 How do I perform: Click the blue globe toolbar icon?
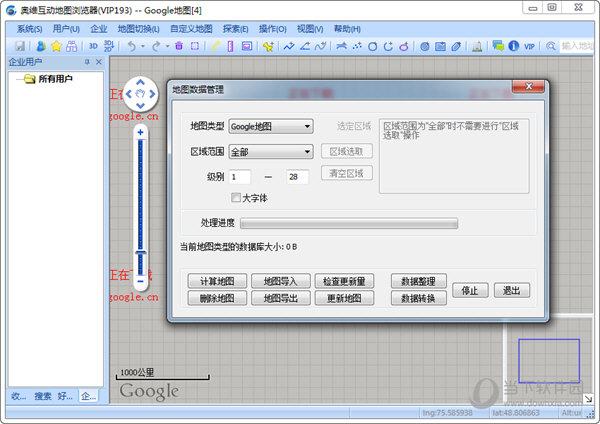pos(425,46)
